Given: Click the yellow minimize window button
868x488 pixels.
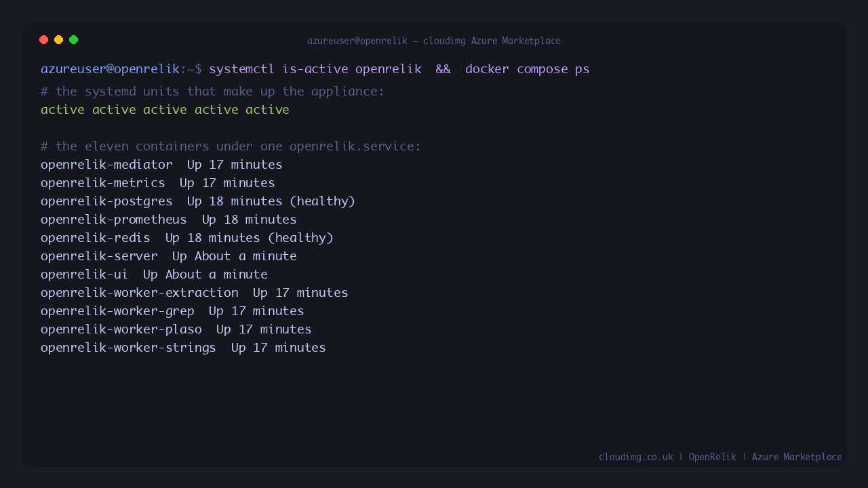Looking at the screenshot, I should click(x=59, y=40).
